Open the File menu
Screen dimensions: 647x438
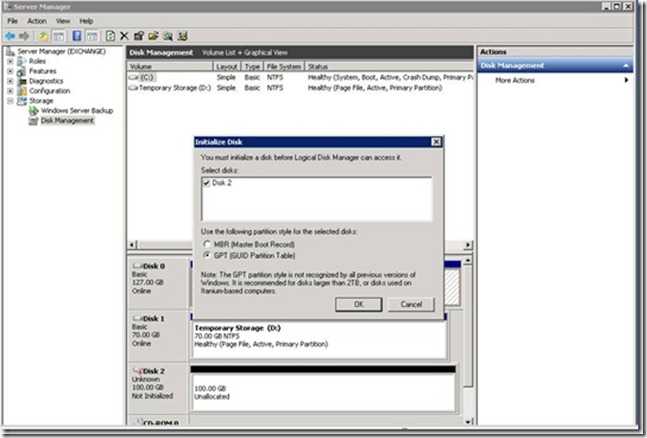tap(12, 21)
